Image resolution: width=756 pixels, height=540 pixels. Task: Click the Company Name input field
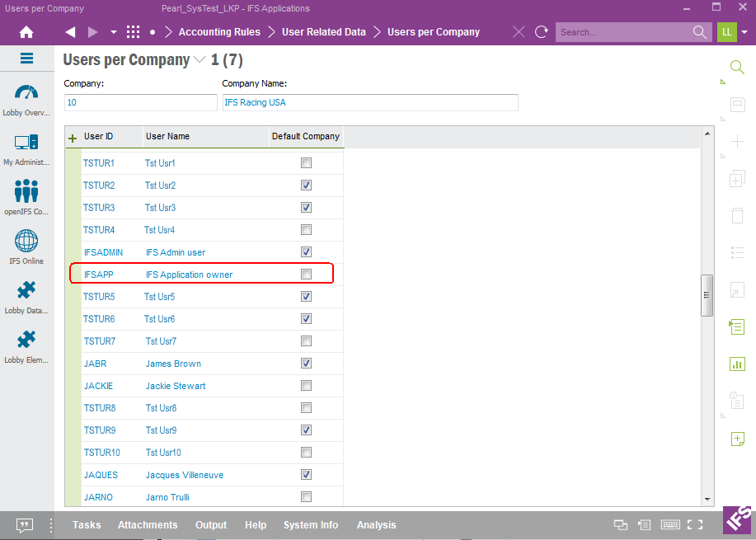[370, 103]
